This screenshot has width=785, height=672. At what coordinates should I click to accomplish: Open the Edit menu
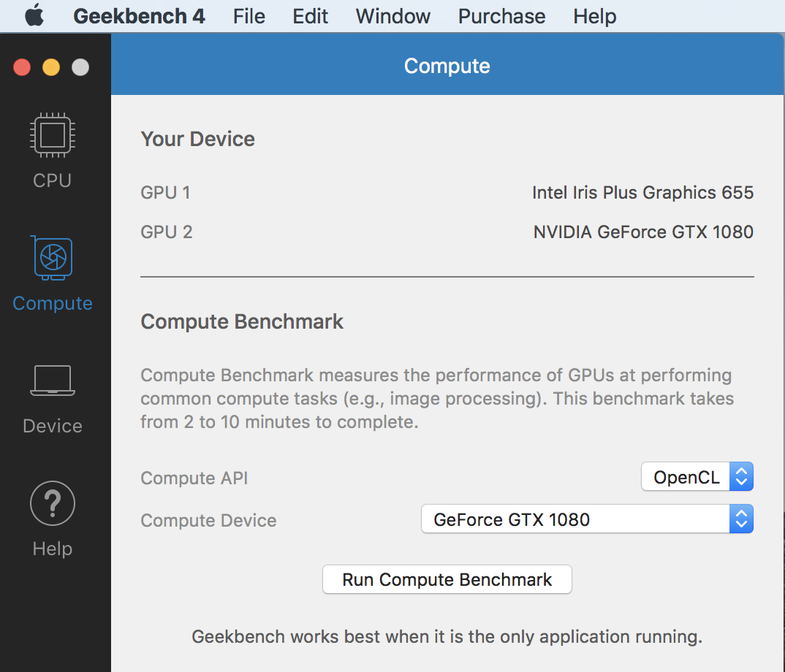tap(311, 16)
